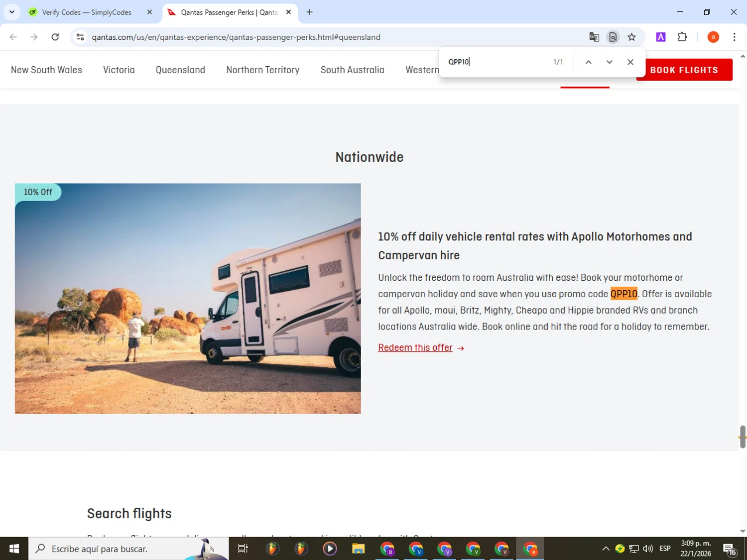Screen dimensions: 747x560
Task: Go forward to next page
Action: point(34,37)
